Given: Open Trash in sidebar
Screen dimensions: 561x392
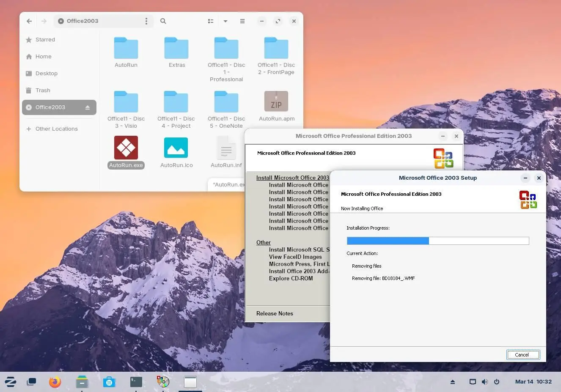Looking at the screenshot, I should point(59,90).
